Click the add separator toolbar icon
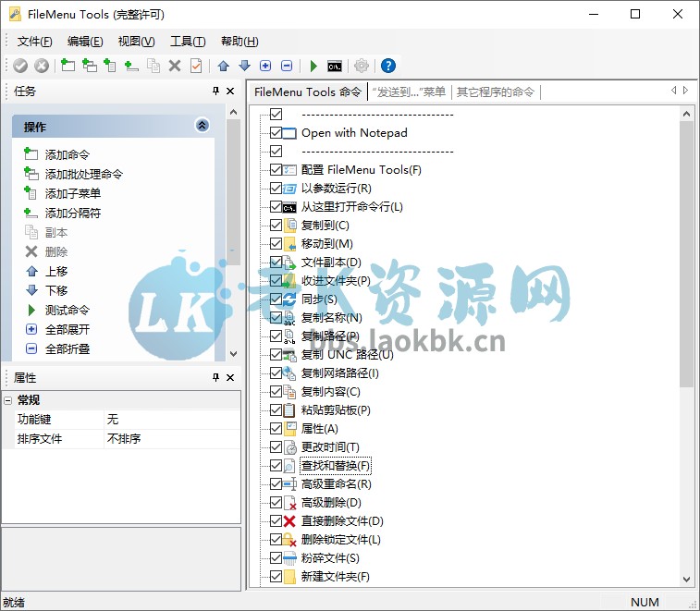Viewport: 700px width, 611px height. pyautogui.click(x=131, y=67)
